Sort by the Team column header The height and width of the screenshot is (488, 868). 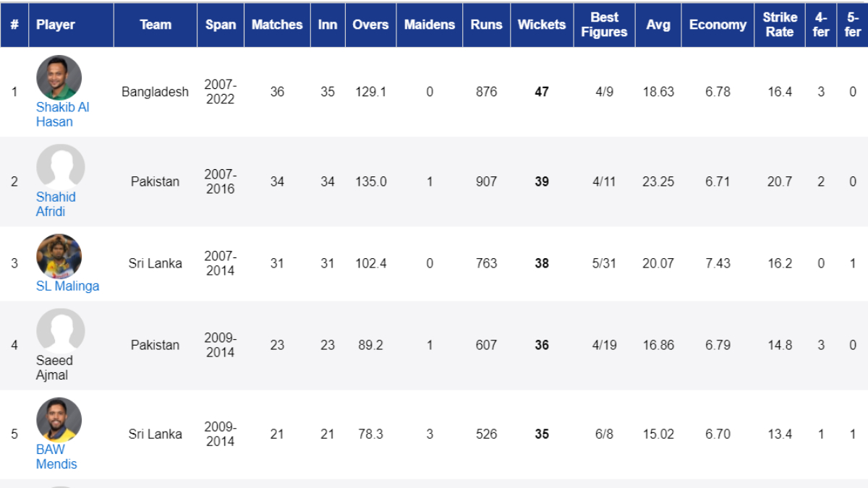point(155,25)
